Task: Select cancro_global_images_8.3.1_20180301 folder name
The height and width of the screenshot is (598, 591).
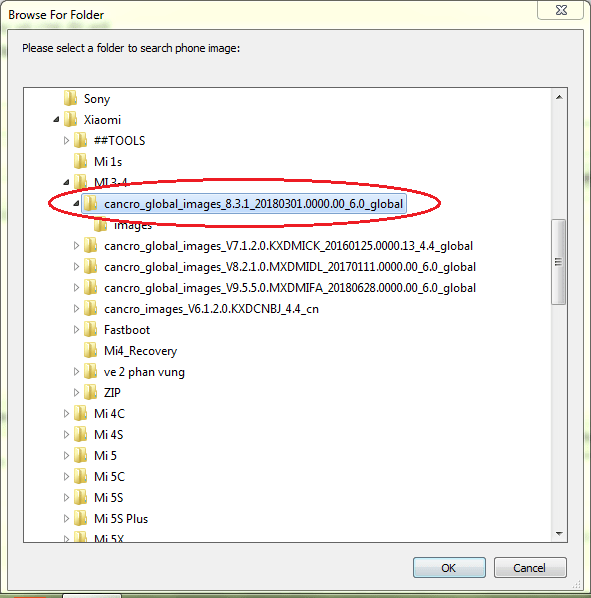Action: [254, 204]
